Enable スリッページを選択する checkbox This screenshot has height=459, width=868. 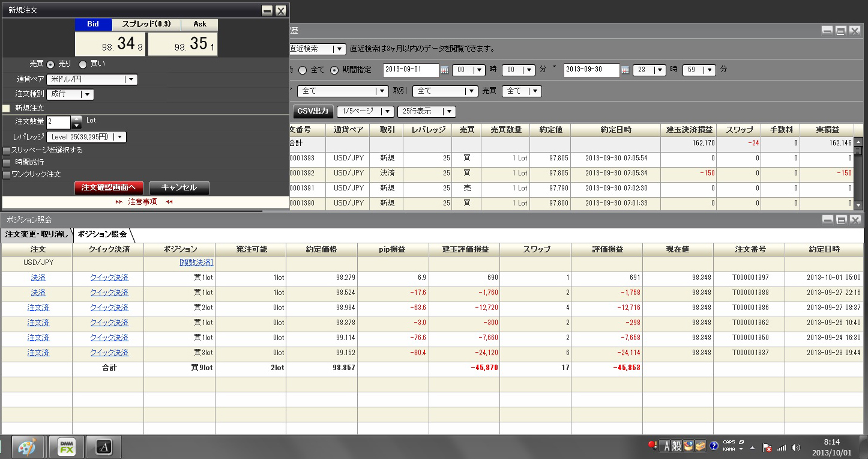click(x=7, y=150)
